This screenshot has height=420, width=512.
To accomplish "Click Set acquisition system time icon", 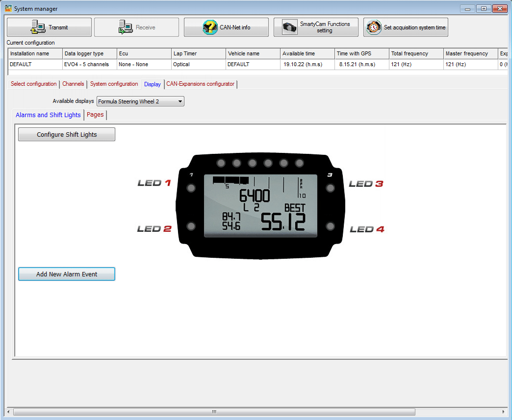I will click(x=373, y=27).
